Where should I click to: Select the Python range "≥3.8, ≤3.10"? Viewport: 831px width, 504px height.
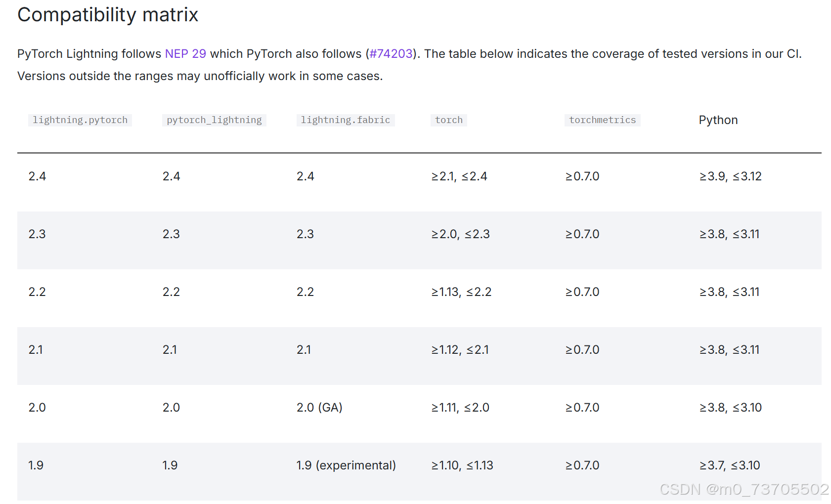tap(731, 408)
